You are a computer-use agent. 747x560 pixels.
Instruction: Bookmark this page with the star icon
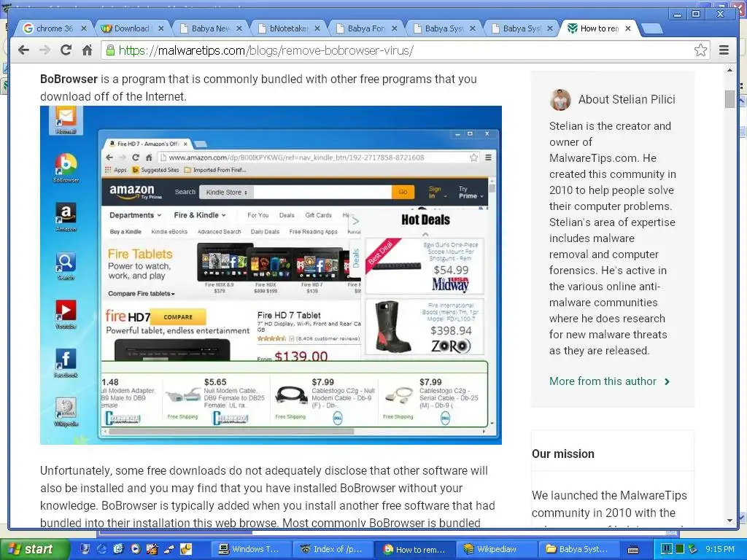[x=700, y=50]
